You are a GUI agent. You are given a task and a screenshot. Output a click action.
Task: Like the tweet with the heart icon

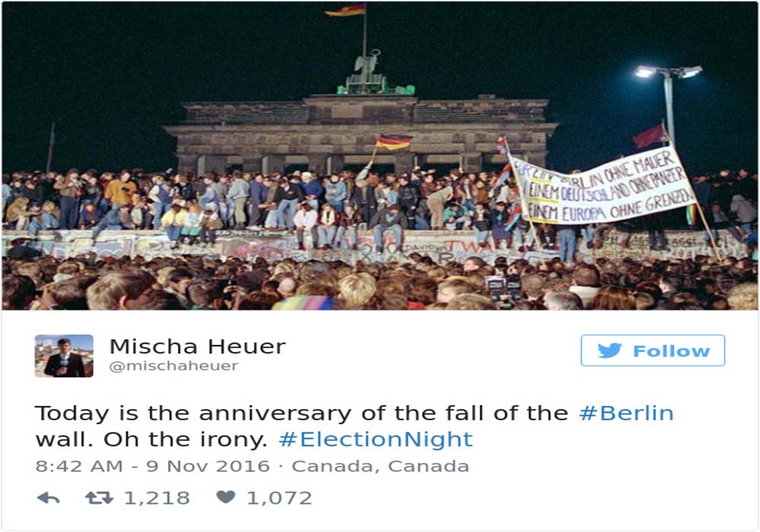pos(226,496)
